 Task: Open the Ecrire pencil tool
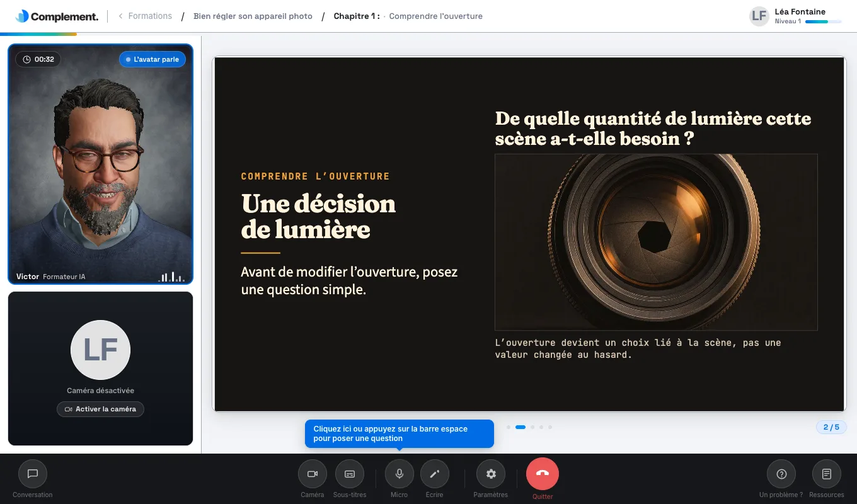tap(434, 474)
